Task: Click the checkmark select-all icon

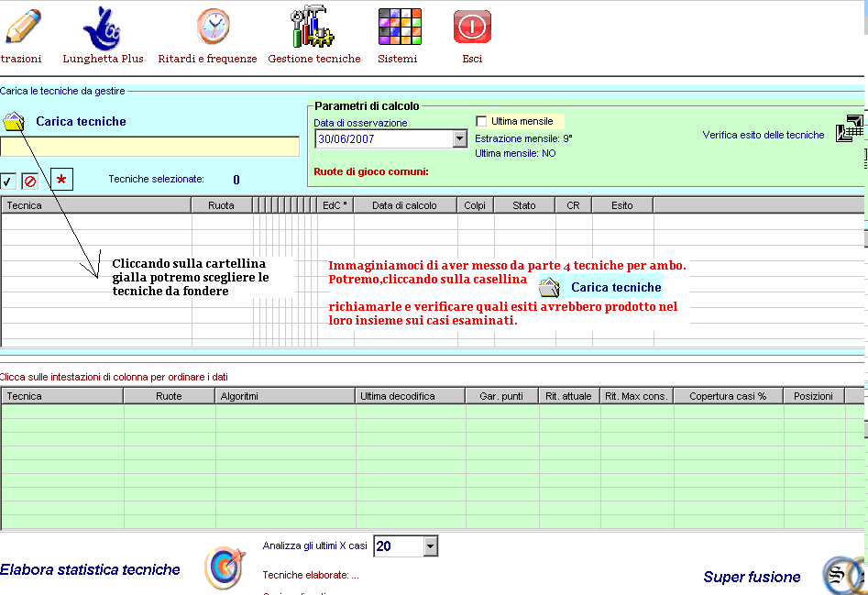Action: (x=7, y=181)
